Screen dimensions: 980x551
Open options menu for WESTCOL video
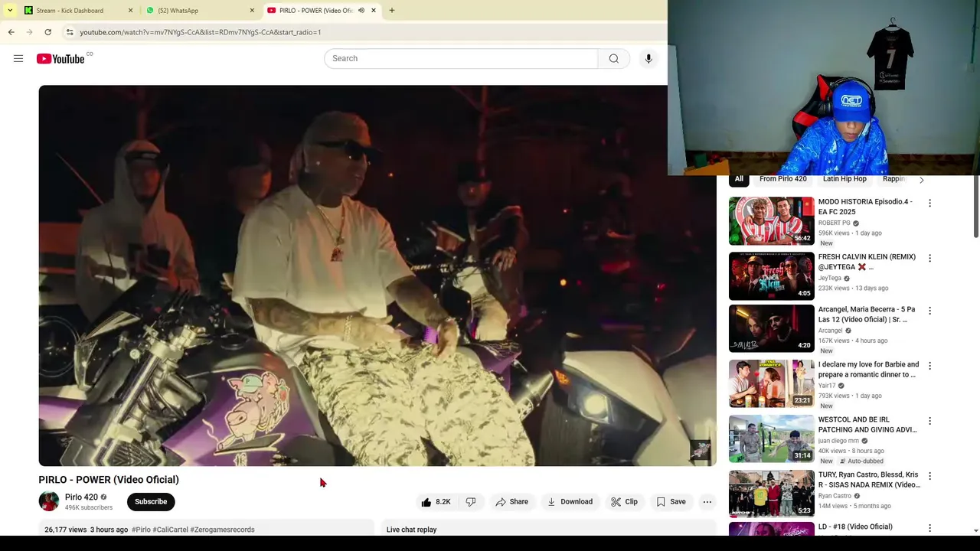[x=929, y=421]
